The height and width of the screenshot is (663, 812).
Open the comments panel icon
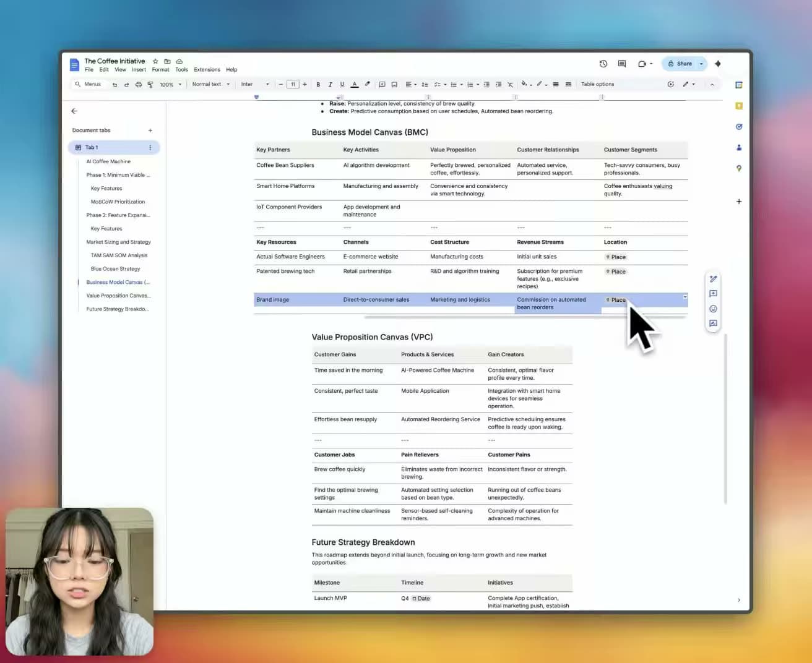point(622,64)
